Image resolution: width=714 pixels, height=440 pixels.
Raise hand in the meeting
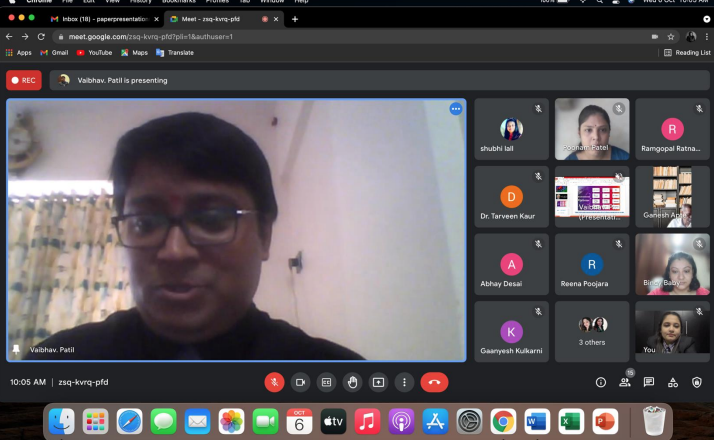[352, 383]
